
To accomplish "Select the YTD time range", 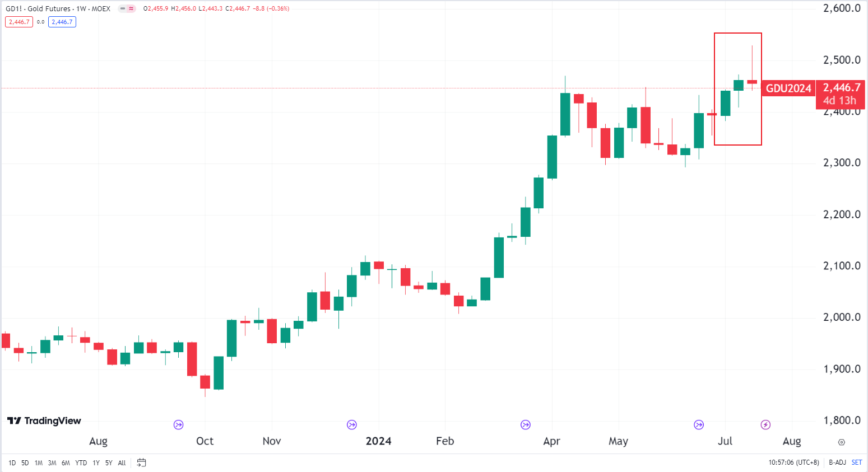I will tap(81, 463).
